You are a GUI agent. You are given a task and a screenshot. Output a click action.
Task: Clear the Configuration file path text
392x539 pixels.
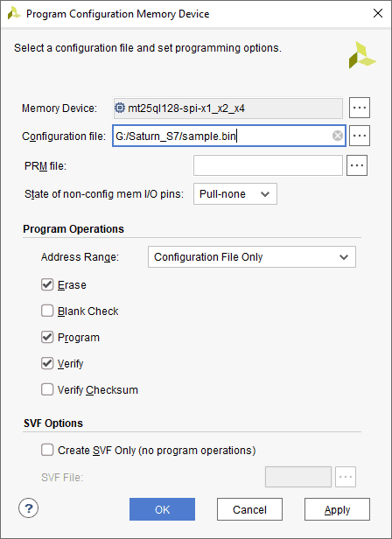click(338, 136)
